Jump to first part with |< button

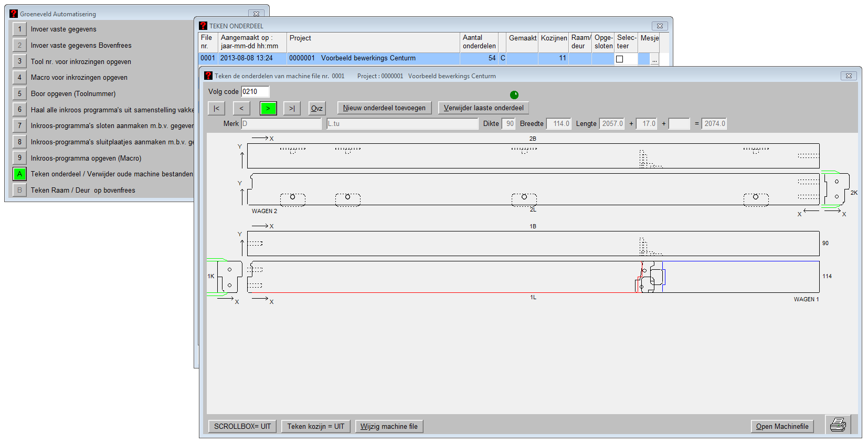pos(216,108)
